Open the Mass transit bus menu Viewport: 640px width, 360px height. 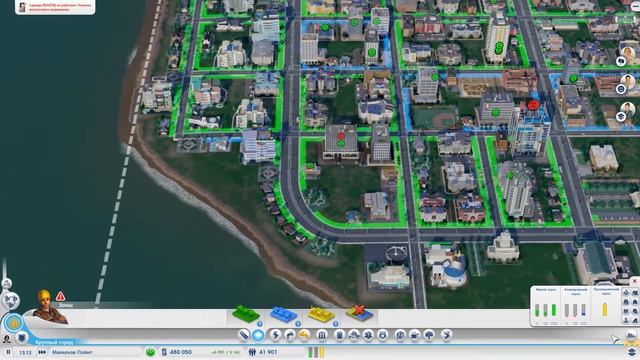415,335
